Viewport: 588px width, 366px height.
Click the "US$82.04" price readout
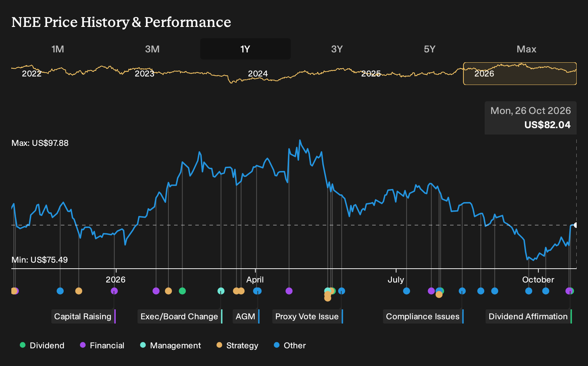(x=547, y=125)
